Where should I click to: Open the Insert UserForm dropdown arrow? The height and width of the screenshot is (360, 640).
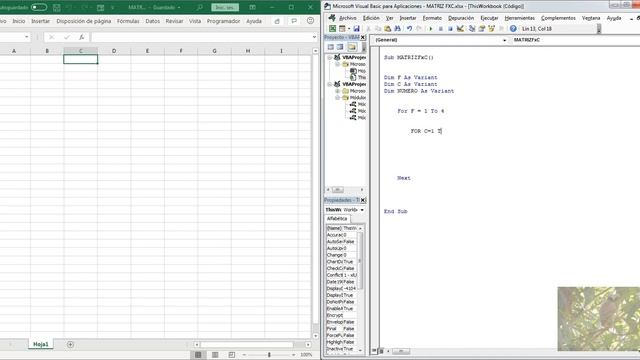(x=349, y=29)
